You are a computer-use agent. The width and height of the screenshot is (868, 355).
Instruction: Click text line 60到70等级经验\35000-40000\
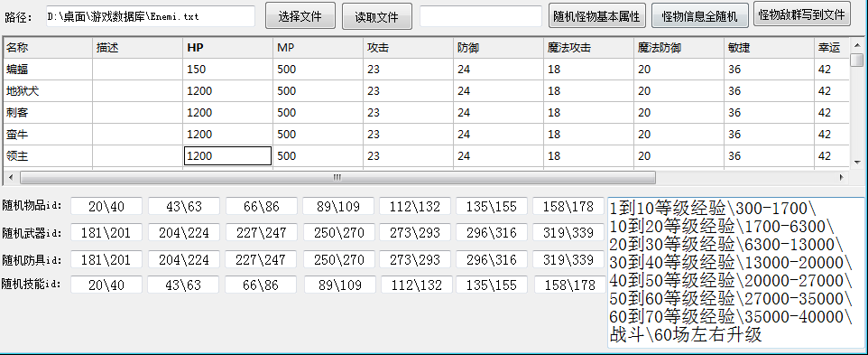click(x=731, y=316)
